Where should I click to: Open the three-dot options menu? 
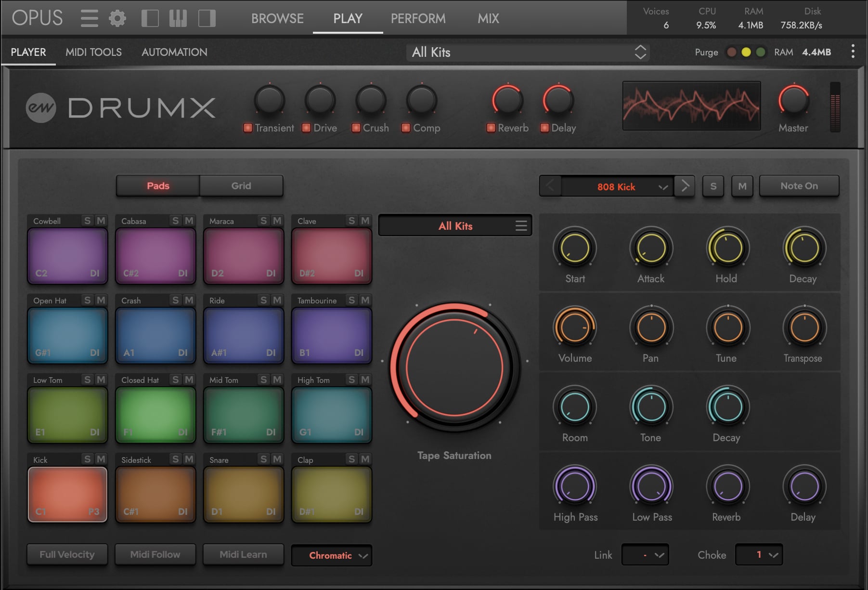coord(853,52)
